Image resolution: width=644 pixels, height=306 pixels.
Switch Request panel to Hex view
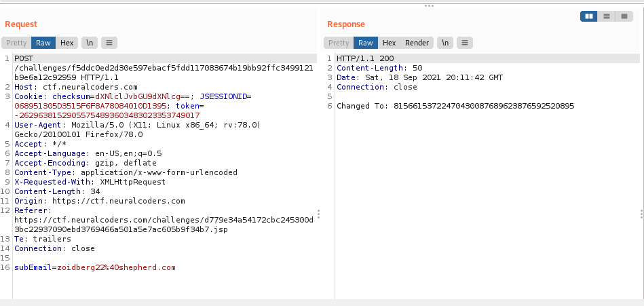[x=67, y=43]
